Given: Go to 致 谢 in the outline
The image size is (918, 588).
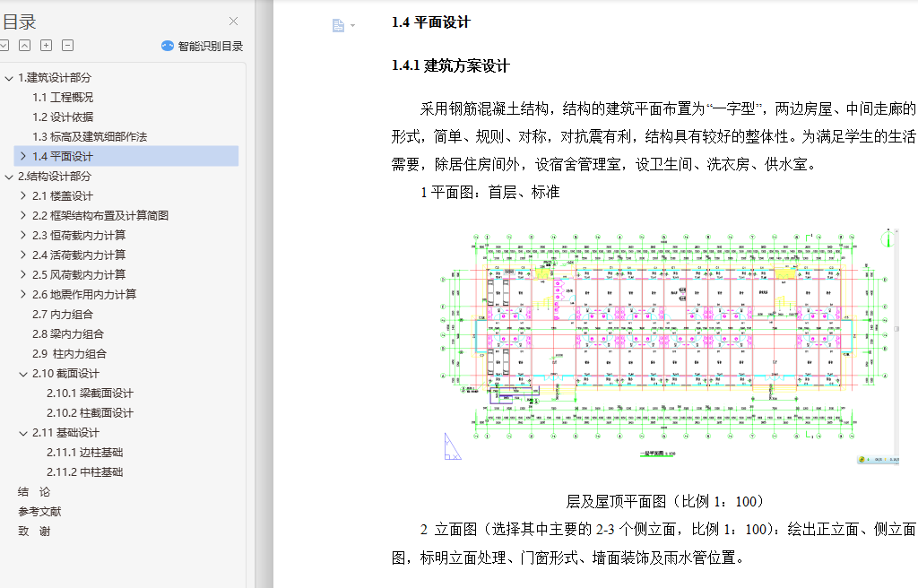Looking at the screenshot, I should coord(34,532).
